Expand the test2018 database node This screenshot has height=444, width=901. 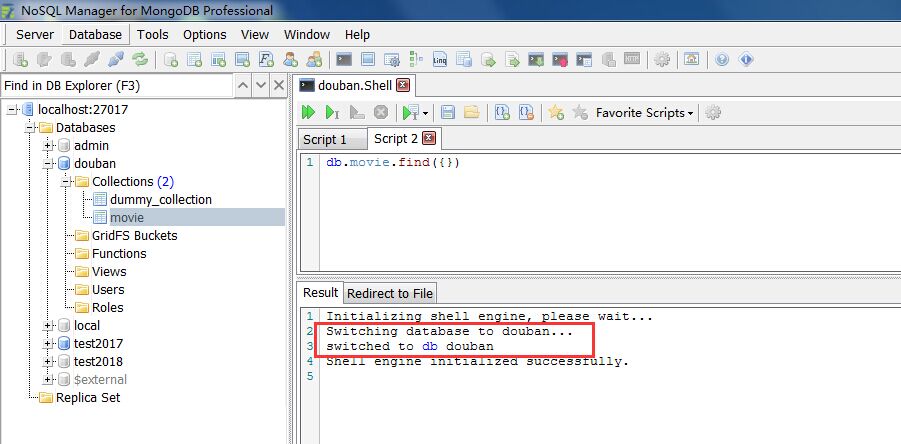click(48, 362)
